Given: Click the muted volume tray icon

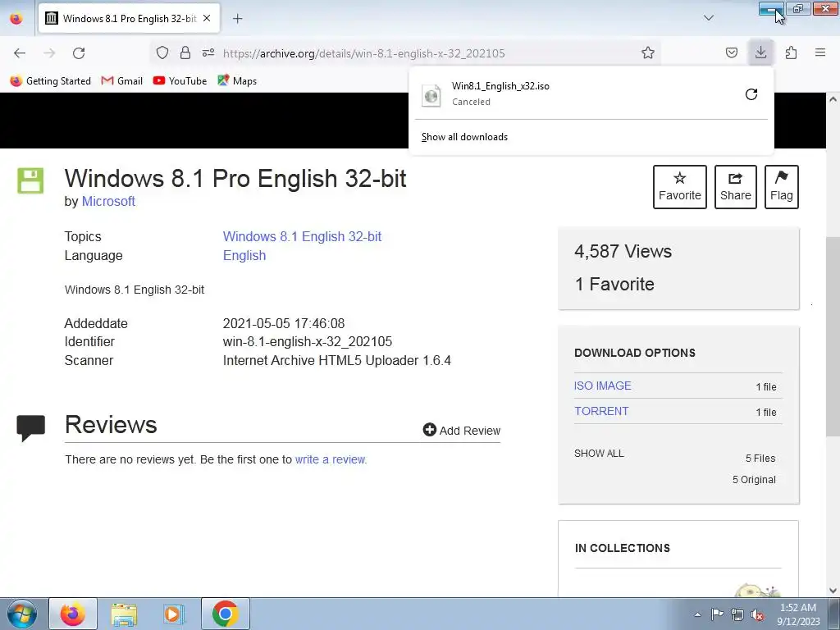Looking at the screenshot, I should point(757,615).
